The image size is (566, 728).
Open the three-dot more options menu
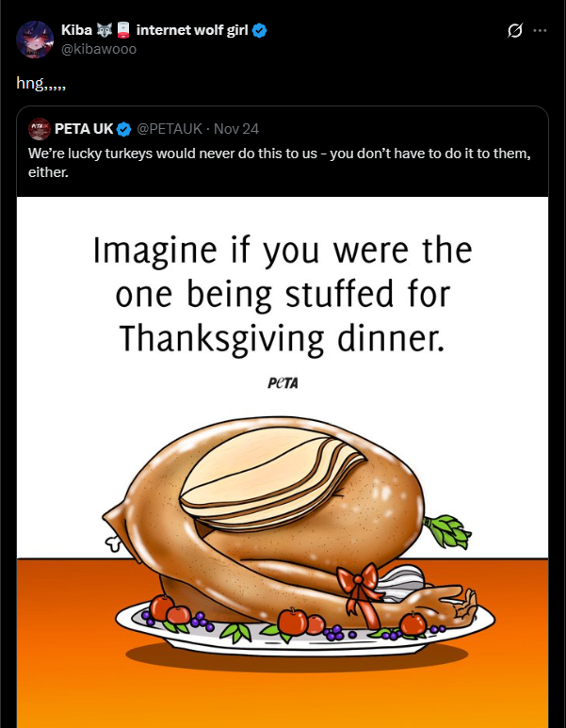pos(540,30)
